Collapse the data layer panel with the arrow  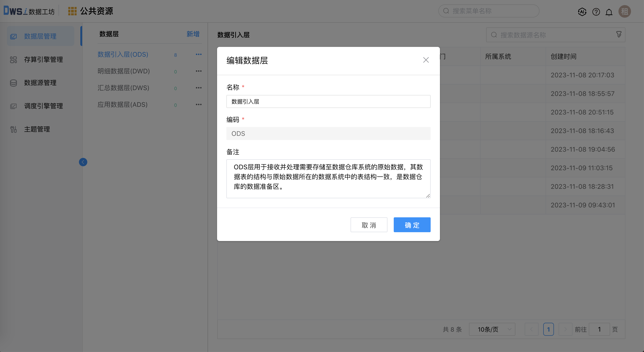click(83, 162)
